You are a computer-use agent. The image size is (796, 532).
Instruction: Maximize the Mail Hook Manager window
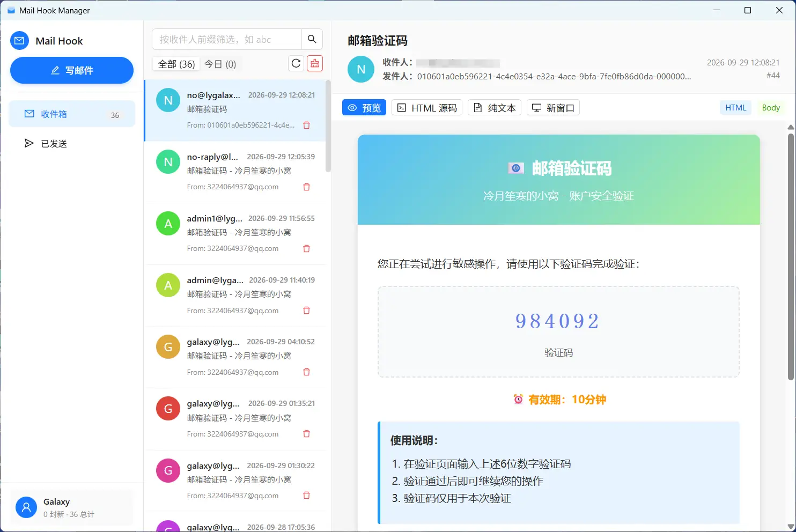coord(748,10)
